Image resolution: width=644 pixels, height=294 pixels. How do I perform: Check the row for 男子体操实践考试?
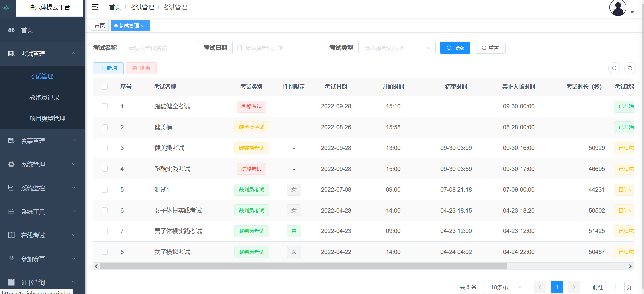[105, 231]
